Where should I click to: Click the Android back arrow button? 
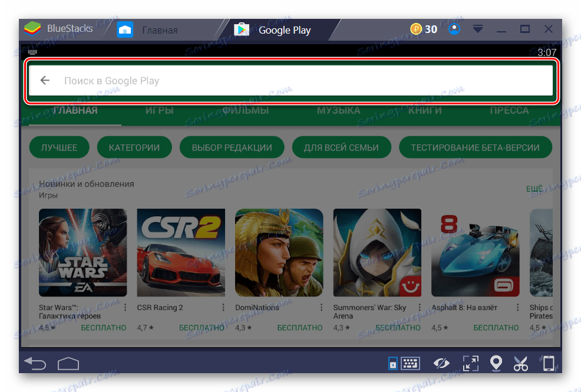(x=35, y=364)
